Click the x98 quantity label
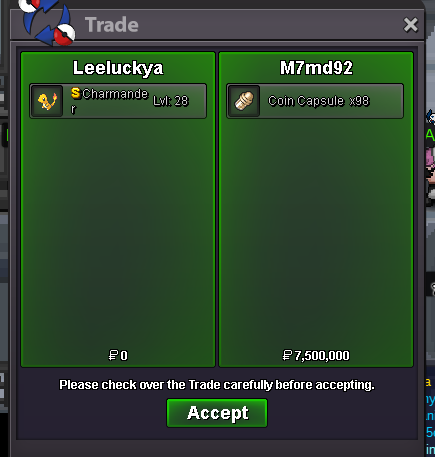The width and height of the screenshot is (435, 457). (359, 101)
